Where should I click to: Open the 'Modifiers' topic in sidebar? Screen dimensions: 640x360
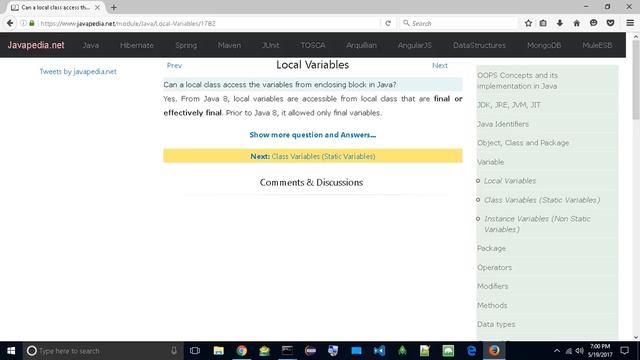pos(493,286)
